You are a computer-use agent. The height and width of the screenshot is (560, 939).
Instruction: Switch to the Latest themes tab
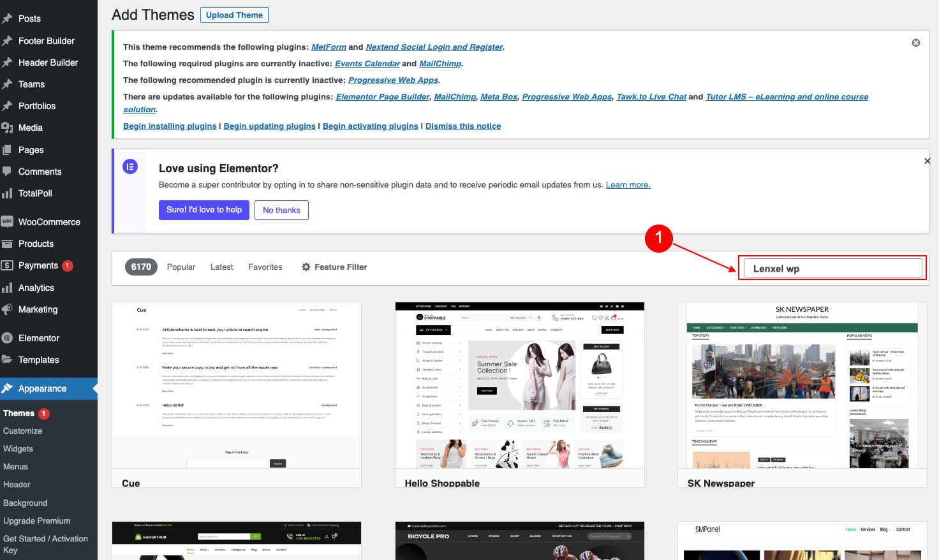click(x=222, y=267)
